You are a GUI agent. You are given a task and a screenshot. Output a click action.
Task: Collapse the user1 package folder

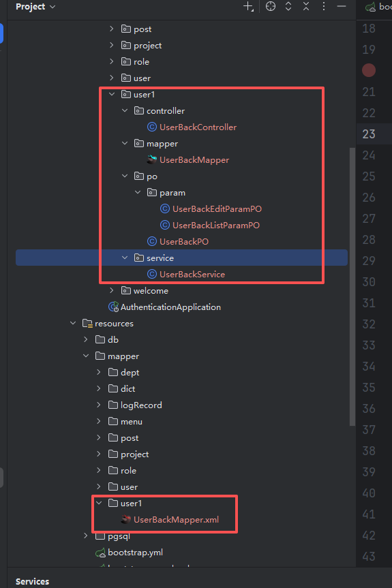pyautogui.click(x=112, y=95)
